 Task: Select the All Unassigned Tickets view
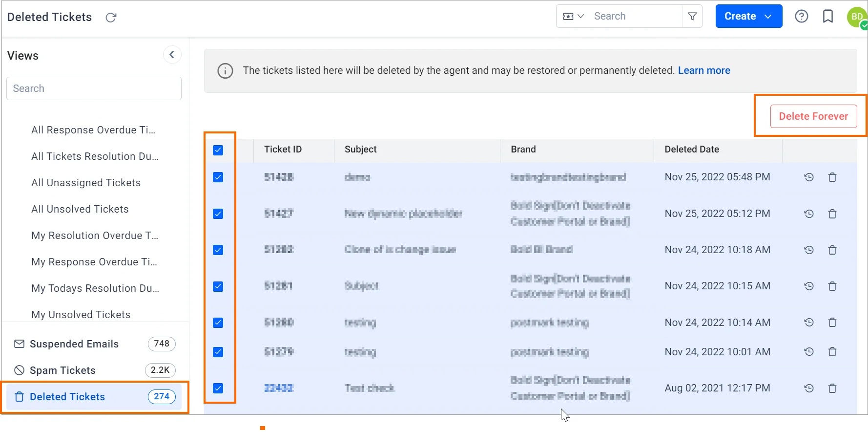(x=86, y=183)
